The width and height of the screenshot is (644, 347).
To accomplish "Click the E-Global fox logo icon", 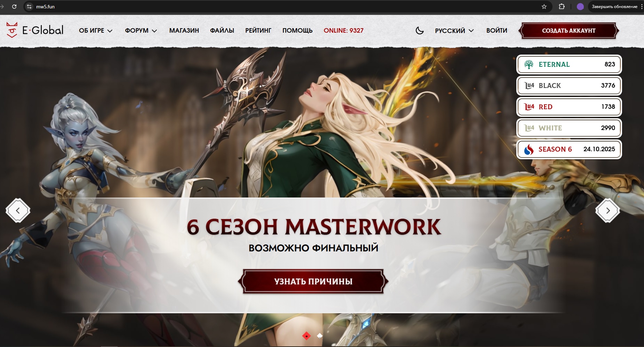I will (12, 30).
